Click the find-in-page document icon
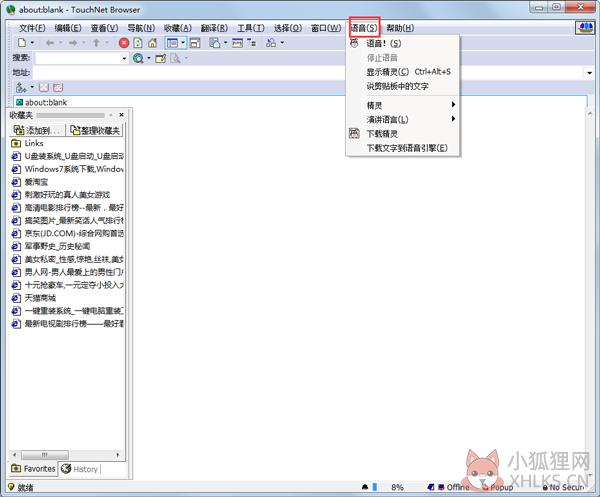 click(x=175, y=58)
